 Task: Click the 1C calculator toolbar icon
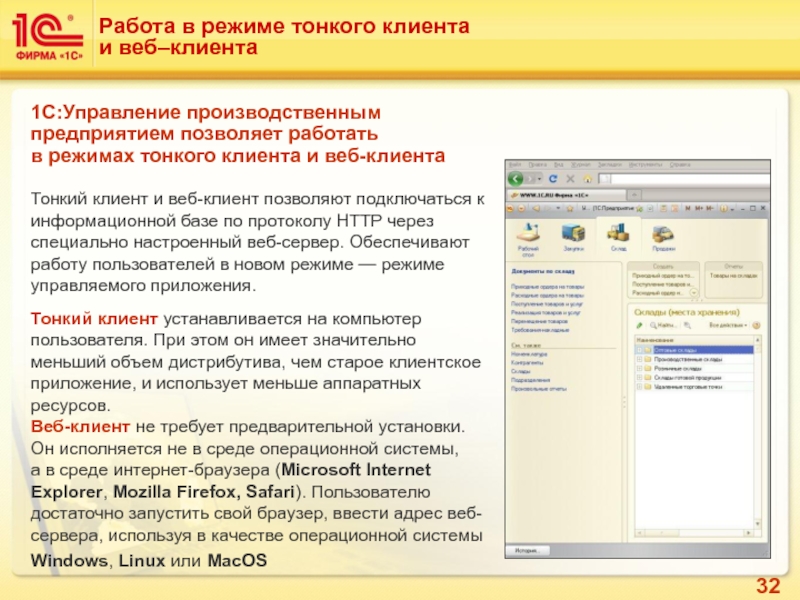(x=664, y=208)
